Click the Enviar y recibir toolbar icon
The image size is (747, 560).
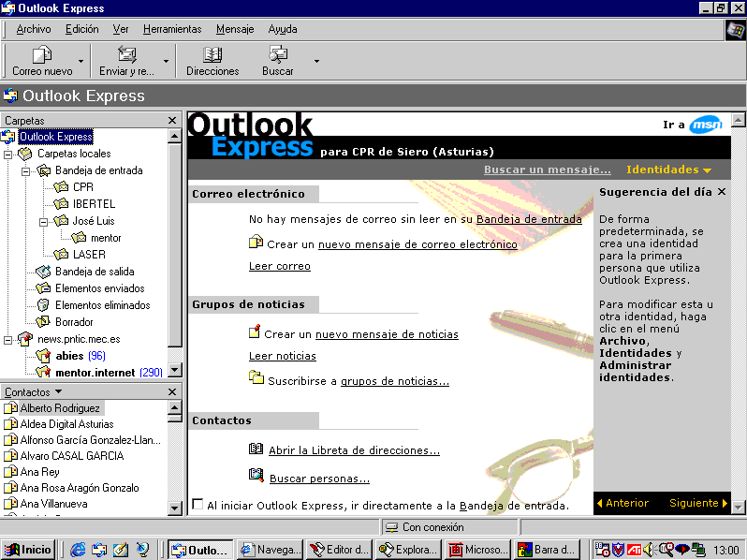point(126,55)
